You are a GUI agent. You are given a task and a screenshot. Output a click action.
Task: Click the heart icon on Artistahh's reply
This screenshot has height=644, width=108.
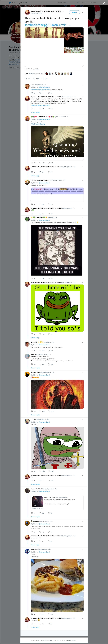point(49,351)
